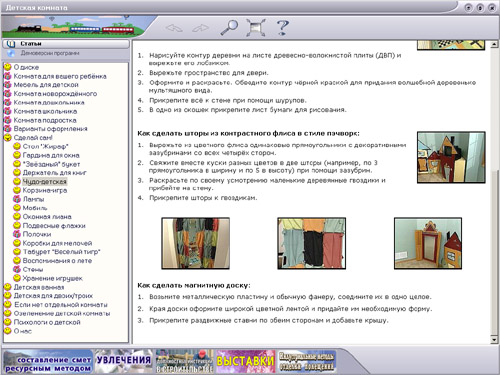
Task: Select Корзина-игра article
Action: pos(45,190)
